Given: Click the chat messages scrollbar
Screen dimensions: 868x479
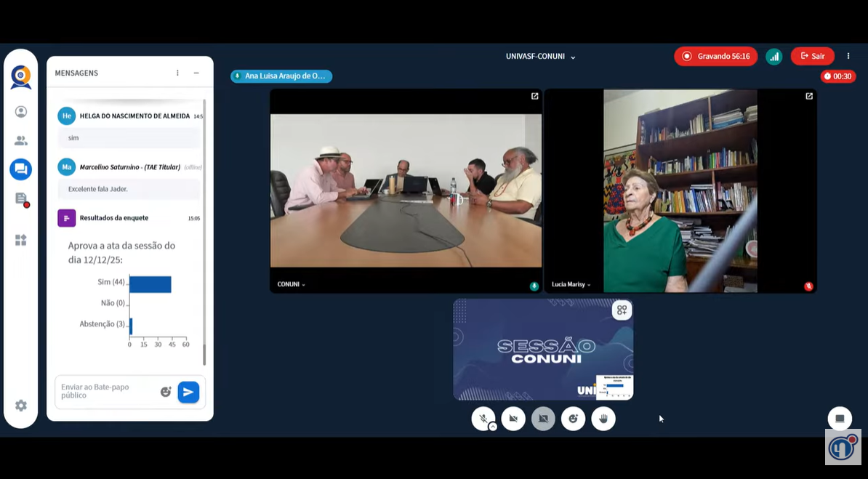Looking at the screenshot, I should coord(204,233).
